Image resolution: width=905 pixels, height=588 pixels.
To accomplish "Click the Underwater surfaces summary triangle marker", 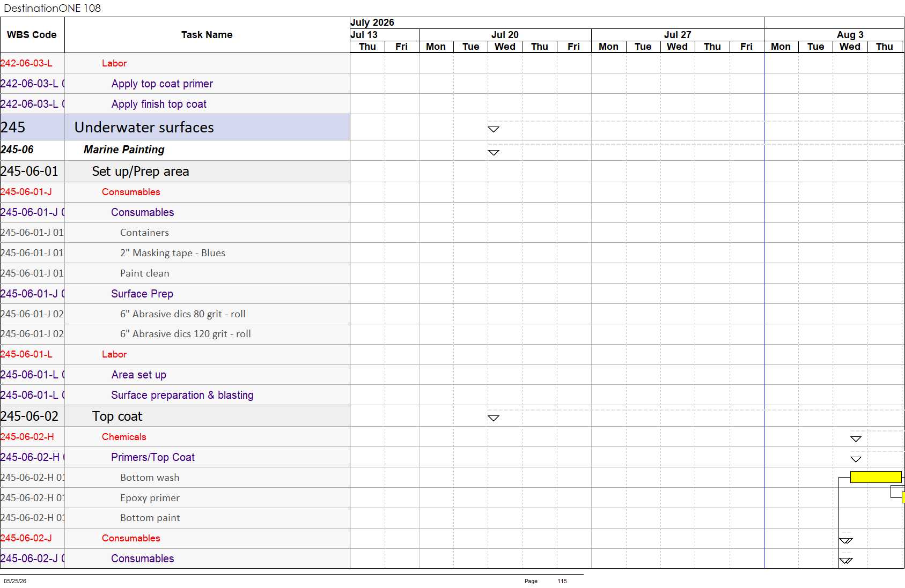I will (x=494, y=129).
